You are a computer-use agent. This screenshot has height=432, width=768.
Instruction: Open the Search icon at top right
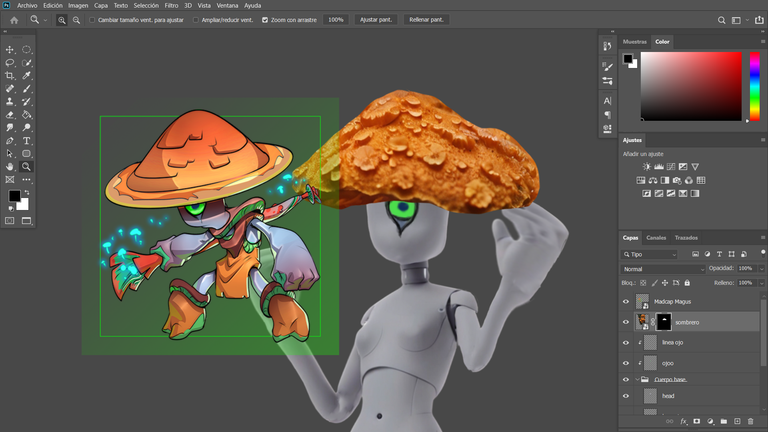click(x=721, y=20)
